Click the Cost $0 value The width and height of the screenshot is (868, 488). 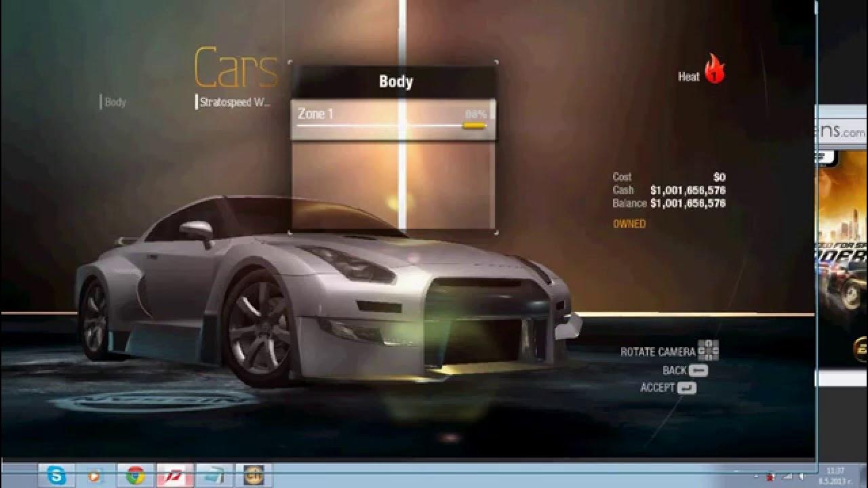point(719,177)
